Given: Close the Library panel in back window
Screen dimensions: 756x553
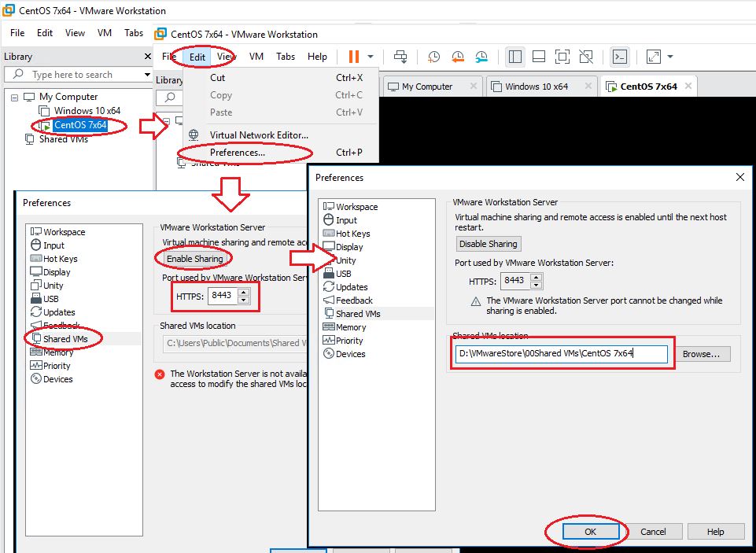Looking at the screenshot, I should pos(148,57).
